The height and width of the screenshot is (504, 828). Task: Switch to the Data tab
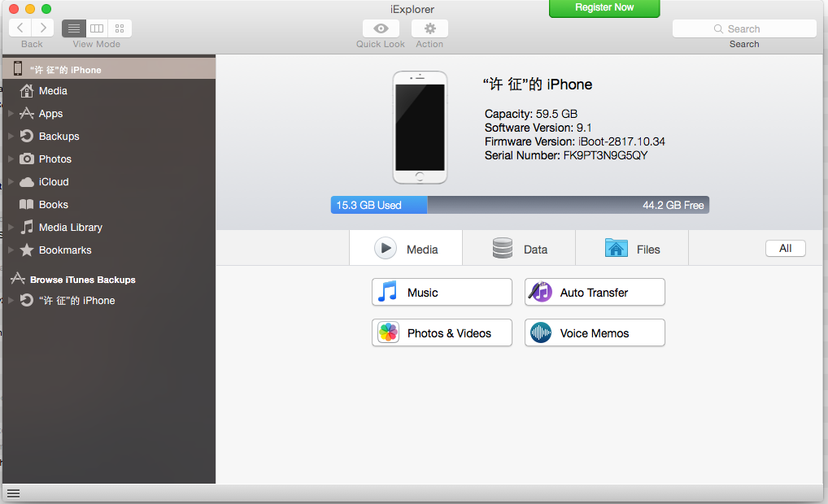(519, 248)
